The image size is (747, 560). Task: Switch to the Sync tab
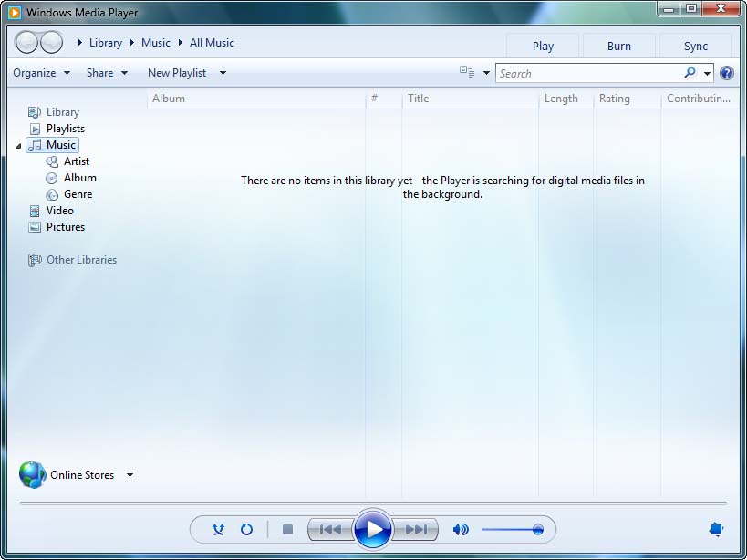click(x=696, y=46)
